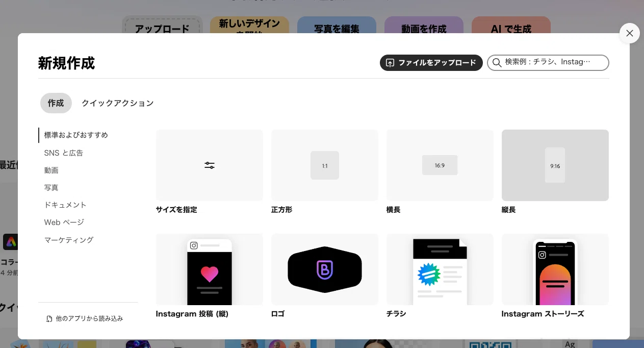Click the Instagram 投稿 (縦) label
Screen dimensions: 644x348
click(192, 314)
